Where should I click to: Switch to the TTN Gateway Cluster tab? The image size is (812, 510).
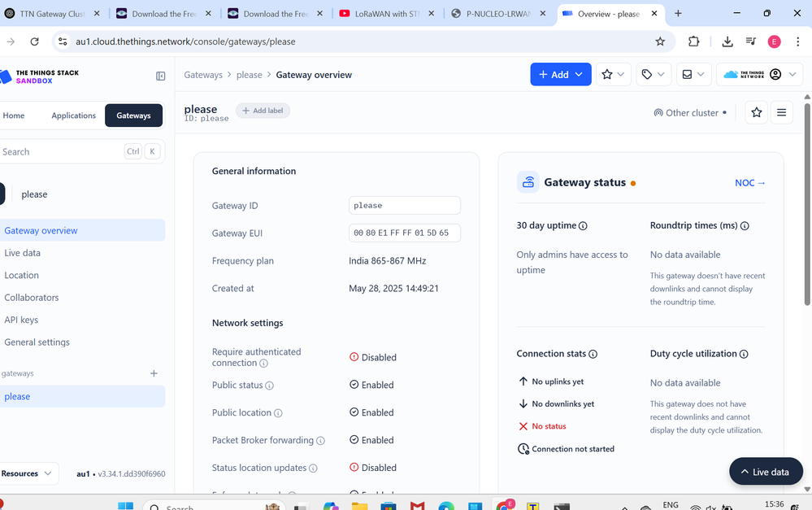tap(52, 14)
